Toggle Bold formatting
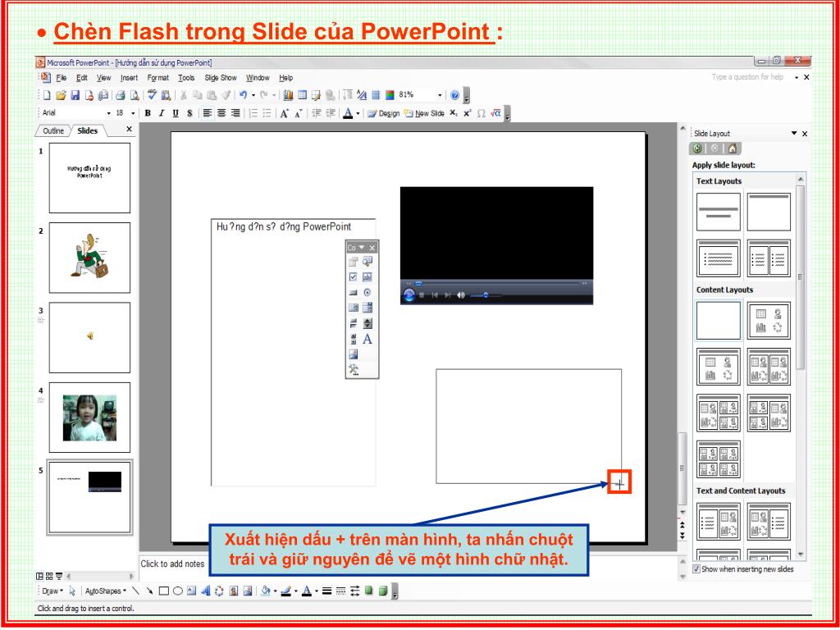Screen dimensions: 840x630 (x=148, y=113)
